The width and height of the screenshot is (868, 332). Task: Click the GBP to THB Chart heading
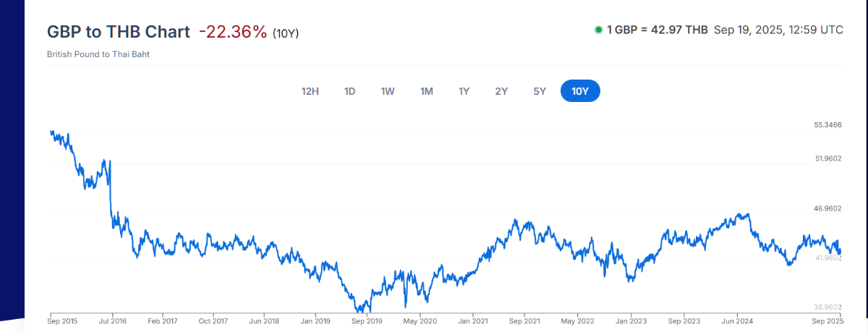pos(119,32)
